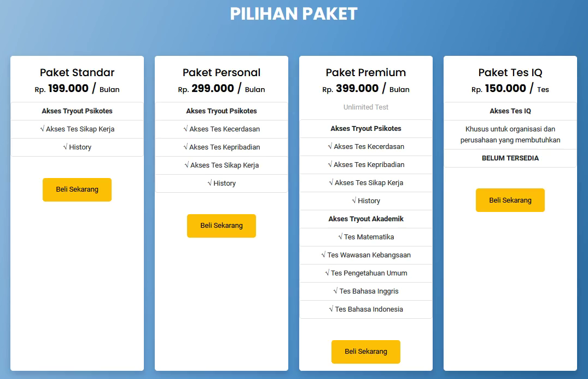Click the PILIHAN PAKET page heading
The width and height of the screenshot is (588, 379).
[294, 14]
